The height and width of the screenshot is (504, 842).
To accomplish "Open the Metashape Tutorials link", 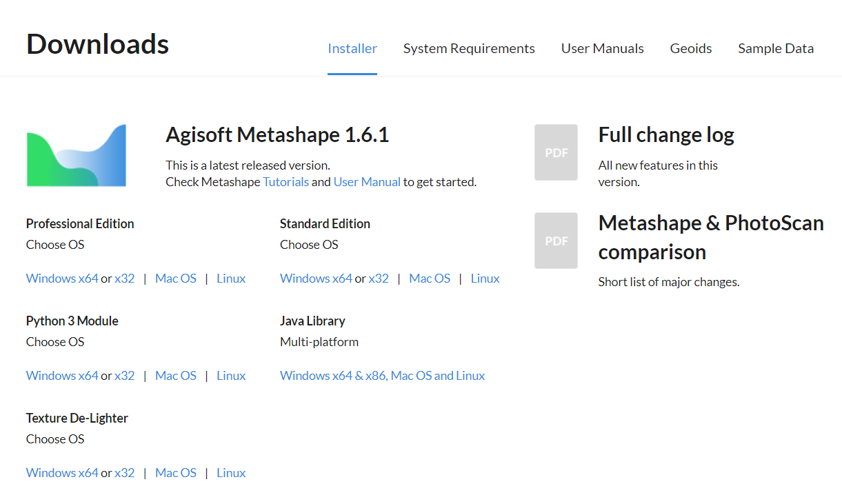I will coord(285,182).
